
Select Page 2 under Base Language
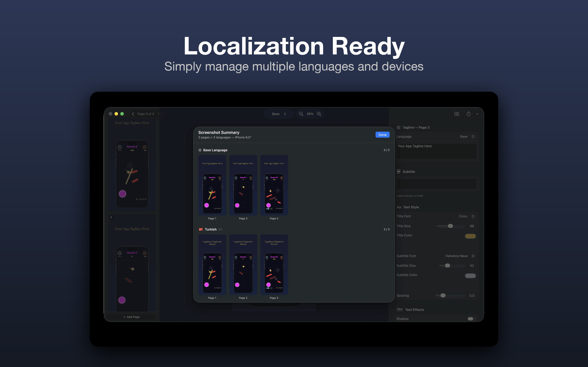(243, 185)
